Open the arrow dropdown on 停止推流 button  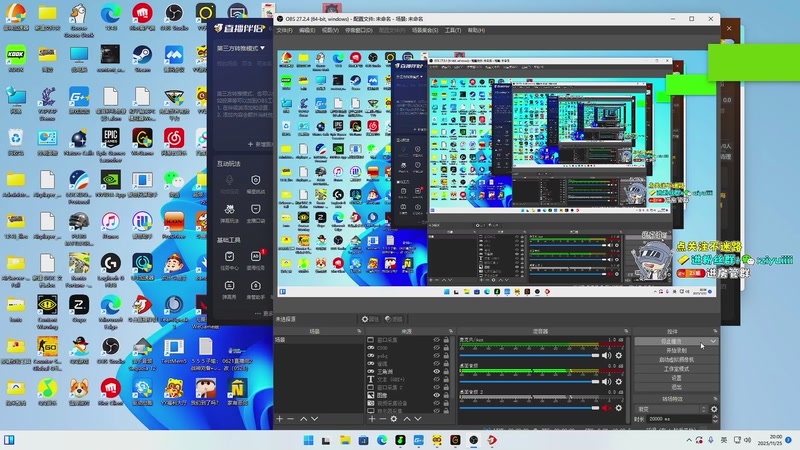tap(713, 341)
